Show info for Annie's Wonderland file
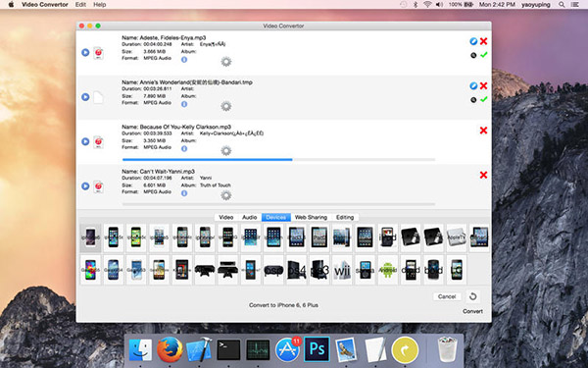This screenshot has height=368, width=588. click(184, 104)
